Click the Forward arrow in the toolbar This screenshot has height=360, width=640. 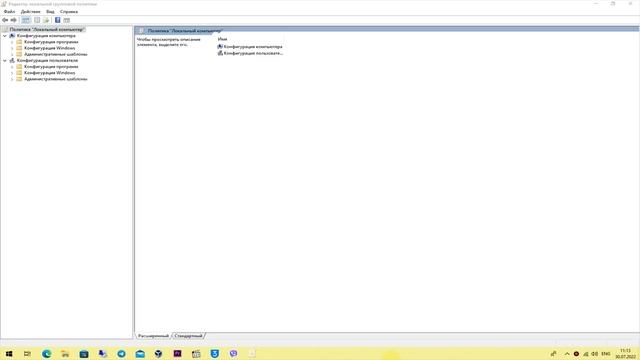[x=13, y=20]
